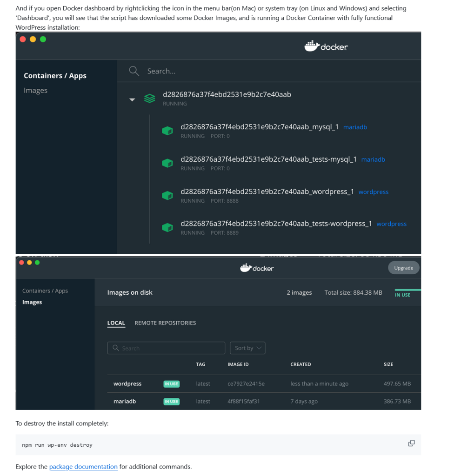Click the IN USE badge on mariadb row

tap(171, 401)
